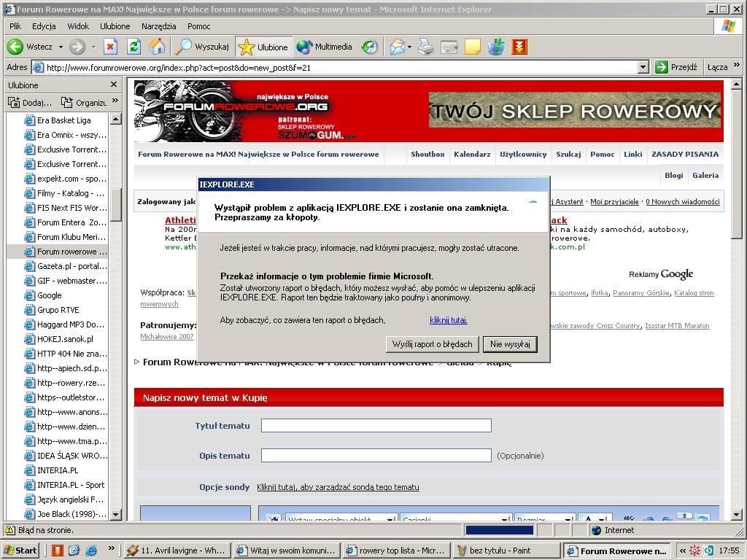Click the Print printer icon

pos(426,47)
